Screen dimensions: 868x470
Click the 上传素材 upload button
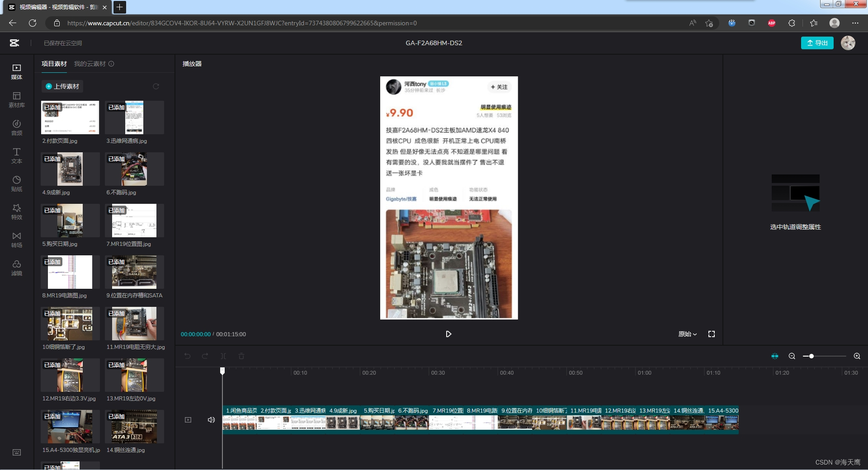pyautogui.click(x=62, y=86)
